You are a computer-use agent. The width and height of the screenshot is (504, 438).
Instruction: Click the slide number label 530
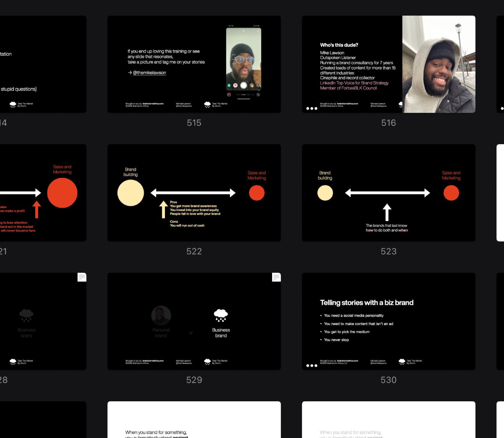(389, 380)
